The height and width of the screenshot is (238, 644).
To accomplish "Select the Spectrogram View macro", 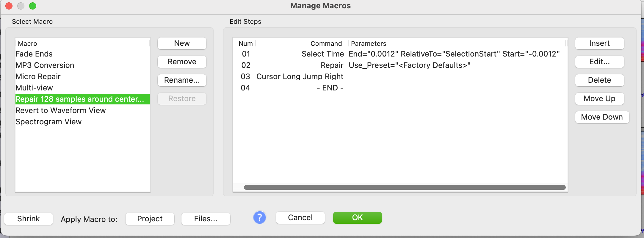I will pyautogui.click(x=48, y=122).
